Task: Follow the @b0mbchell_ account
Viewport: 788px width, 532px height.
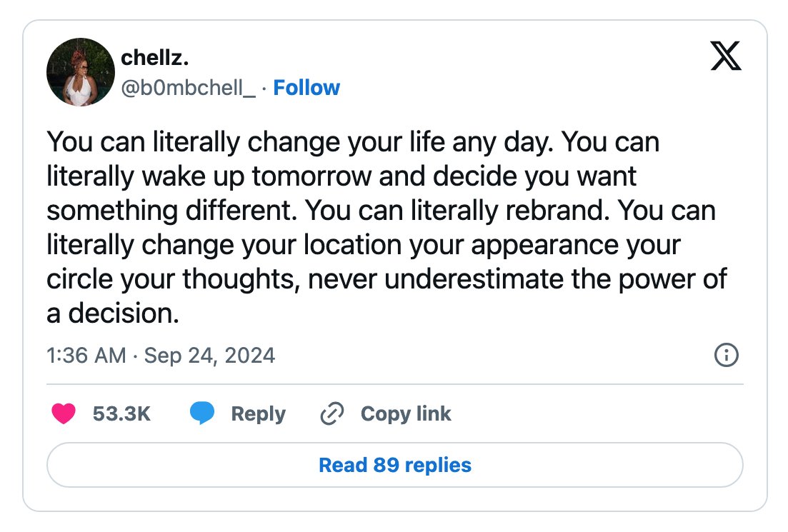Action: 306,88
